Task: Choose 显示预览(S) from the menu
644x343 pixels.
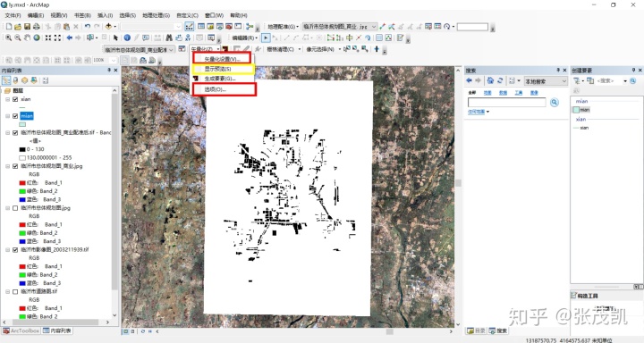Action: [x=224, y=69]
